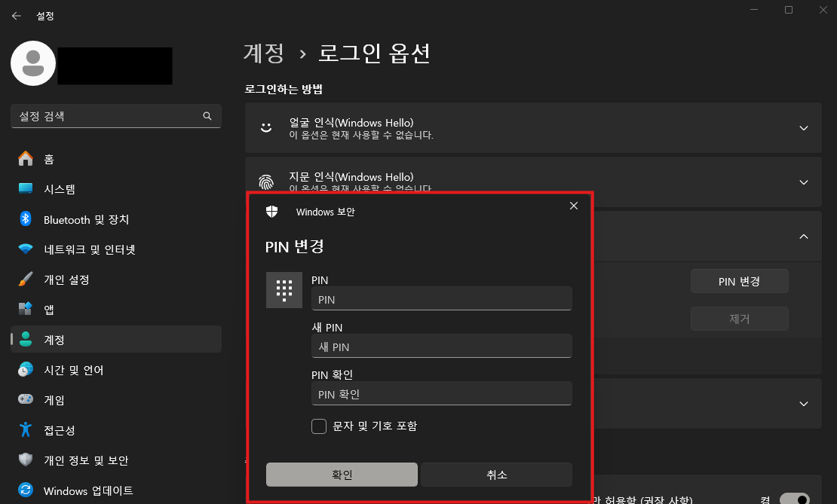Expand the collapsed section below PIN
The width and height of the screenshot is (837, 504).
(803, 404)
